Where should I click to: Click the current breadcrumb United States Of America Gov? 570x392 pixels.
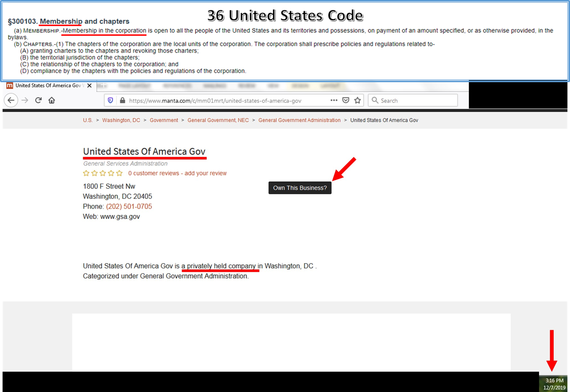point(384,120)
